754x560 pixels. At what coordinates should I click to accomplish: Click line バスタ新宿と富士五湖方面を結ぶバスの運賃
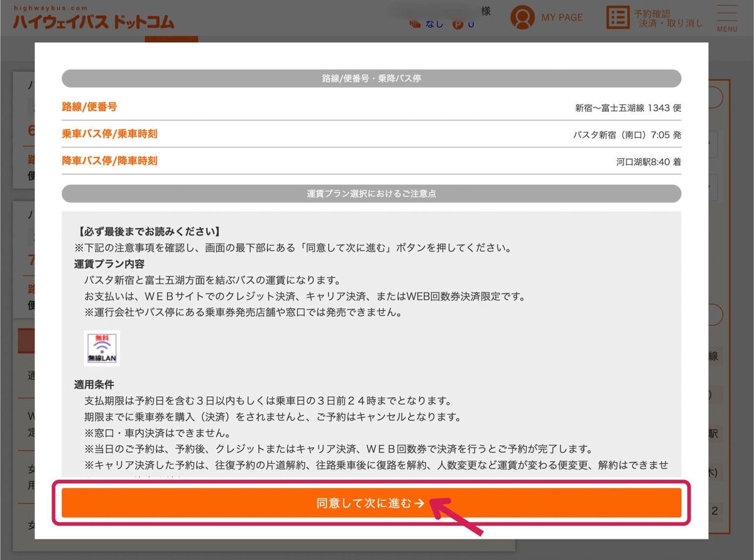(x=212, y=280)
